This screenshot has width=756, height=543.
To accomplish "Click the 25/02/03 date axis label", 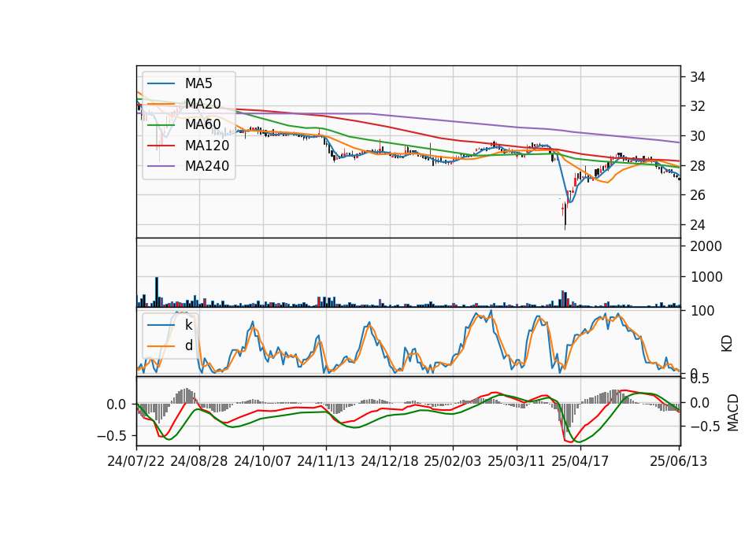I will pos(453,461).
